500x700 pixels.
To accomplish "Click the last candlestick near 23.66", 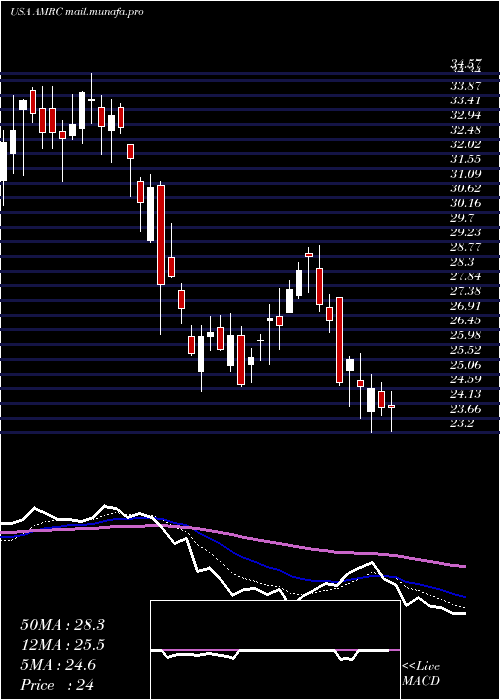I will [x=392, y=406].
